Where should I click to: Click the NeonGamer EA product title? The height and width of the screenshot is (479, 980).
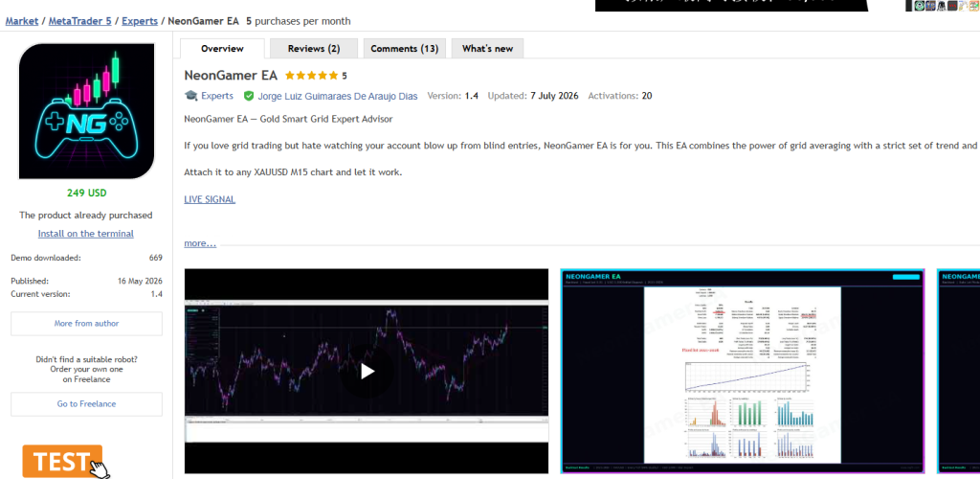pyautogui.click(x=231, y=76)
